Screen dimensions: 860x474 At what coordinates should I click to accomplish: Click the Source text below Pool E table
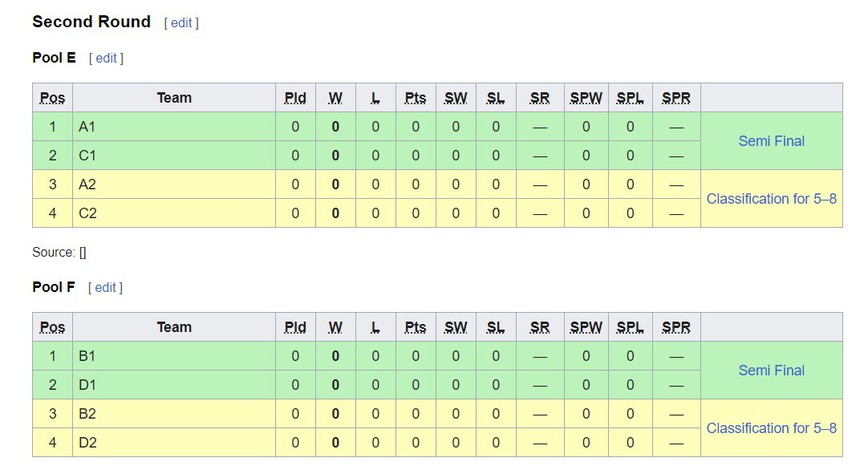59,253
